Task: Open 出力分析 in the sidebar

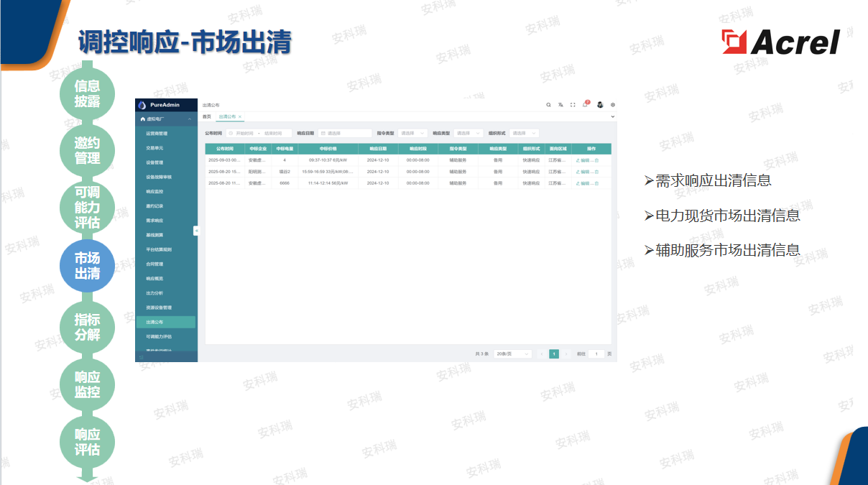Action: pyautogui.click(x=166, y=293)
